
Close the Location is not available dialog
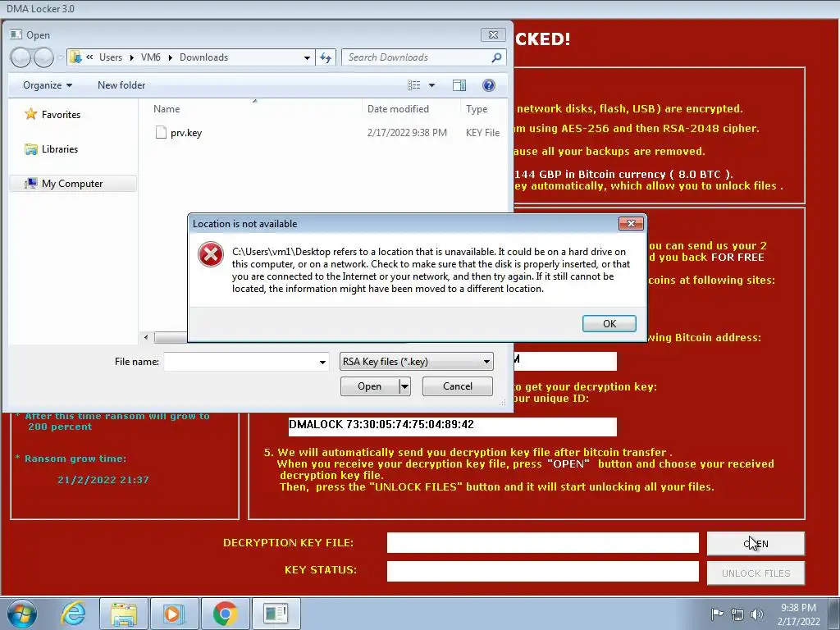[631, 223]
